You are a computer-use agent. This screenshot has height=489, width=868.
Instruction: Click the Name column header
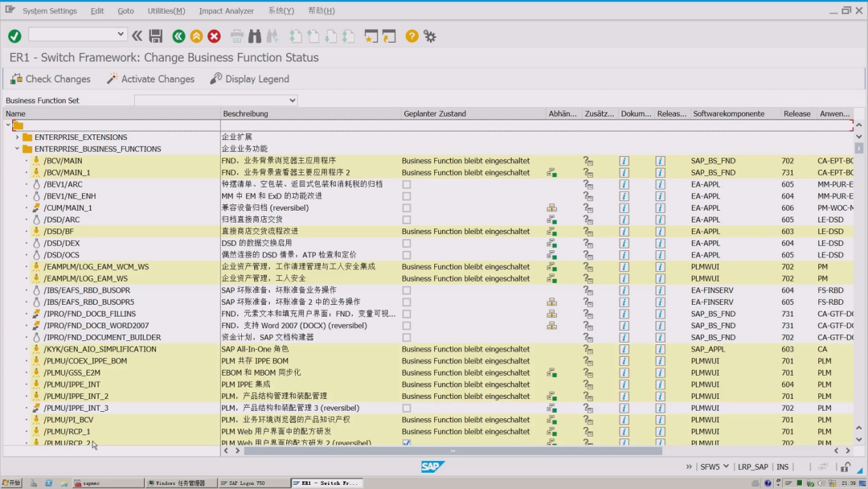[113, 113]
